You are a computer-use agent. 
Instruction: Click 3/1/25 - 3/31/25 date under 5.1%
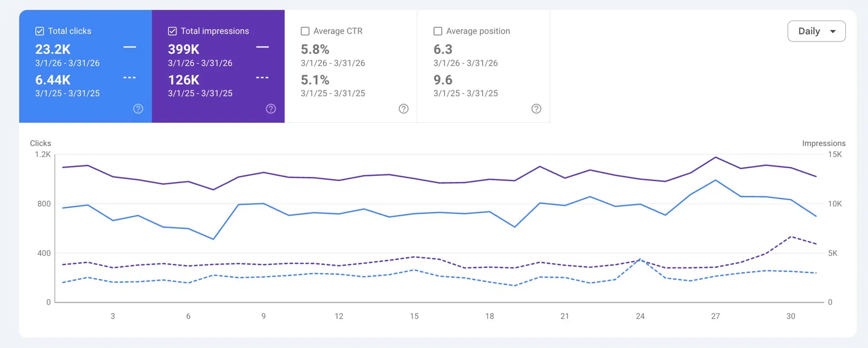tap(333, 93)
